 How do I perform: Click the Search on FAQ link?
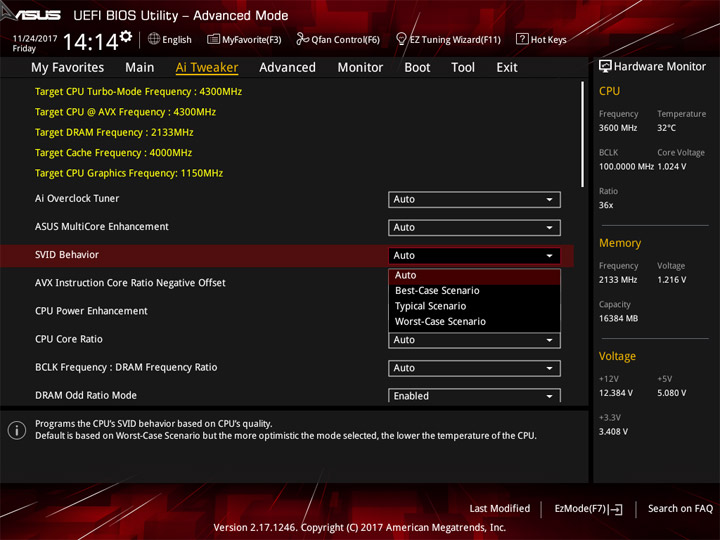coord(680,509)
